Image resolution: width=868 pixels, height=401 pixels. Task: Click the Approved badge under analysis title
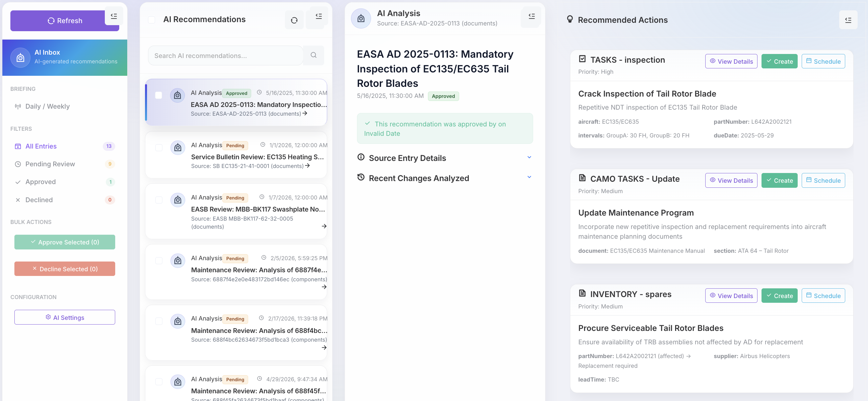(443, 96)
